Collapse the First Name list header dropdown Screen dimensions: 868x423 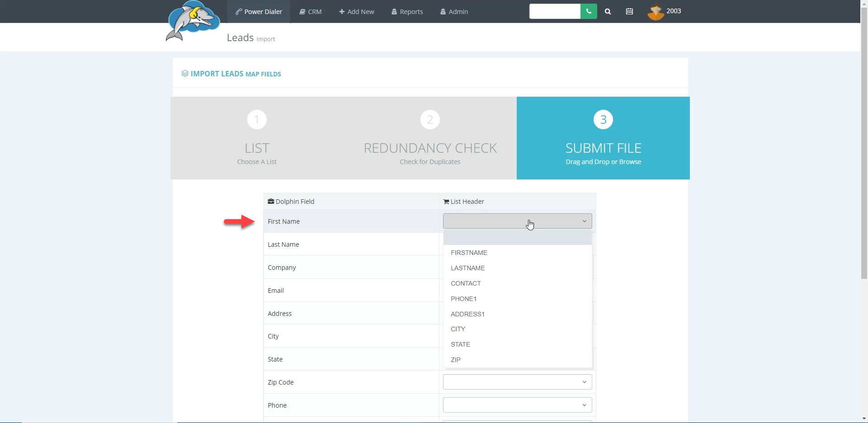tap(517, 221)
